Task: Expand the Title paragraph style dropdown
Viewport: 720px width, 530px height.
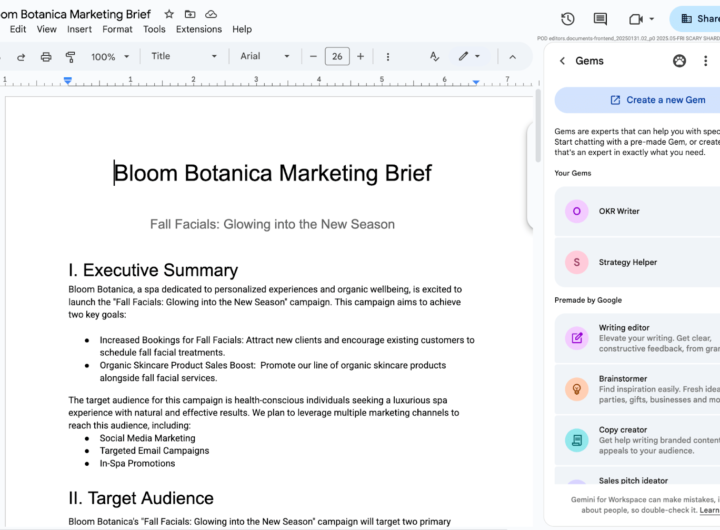Action: [x=183, y=57]
